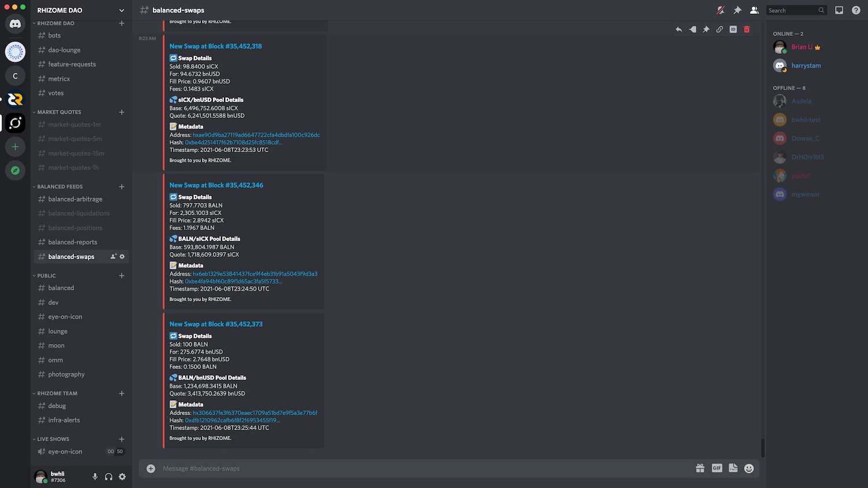Click the red delete message trash icon

746,29
